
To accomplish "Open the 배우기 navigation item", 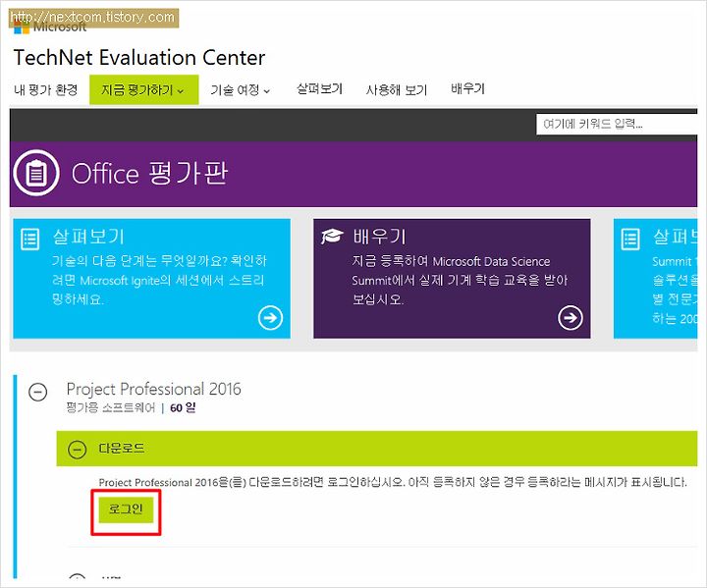I will click(x=467, y=88).
